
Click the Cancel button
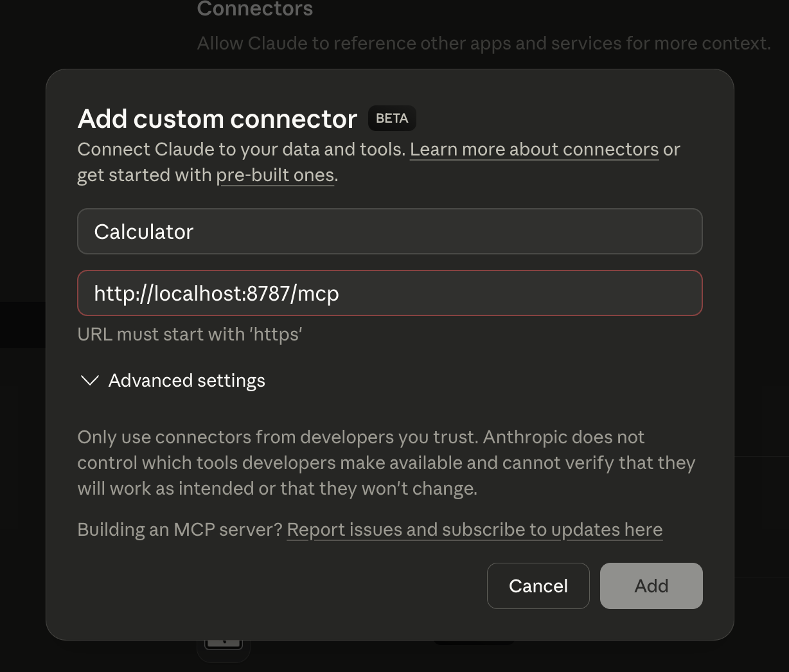tap(538, 585)
